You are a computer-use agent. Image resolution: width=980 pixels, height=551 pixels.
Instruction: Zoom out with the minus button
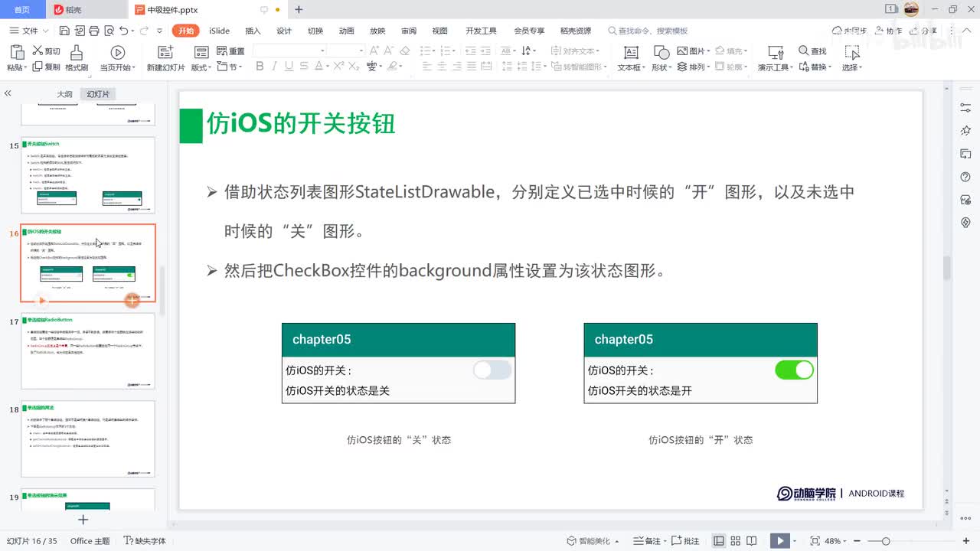[857, 541]
